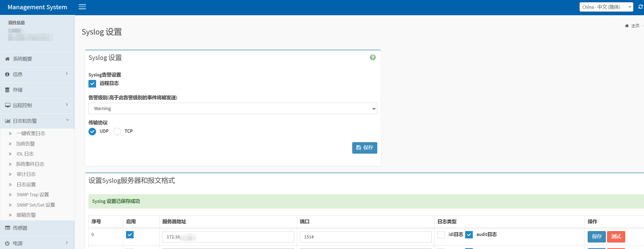This screenshot has width=644, height=249.
Task: Click the 电源 power icon in sidebar
Action: pos(7,243)
